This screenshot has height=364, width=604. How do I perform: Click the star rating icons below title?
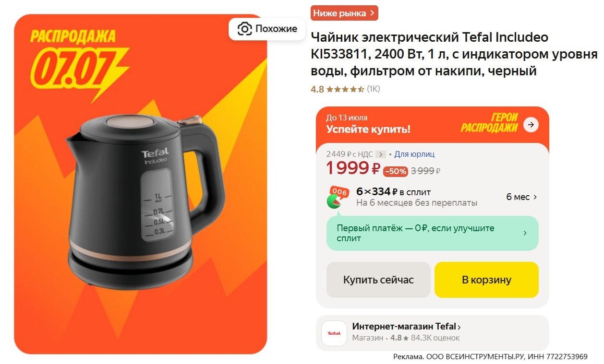tap(345, 89)
